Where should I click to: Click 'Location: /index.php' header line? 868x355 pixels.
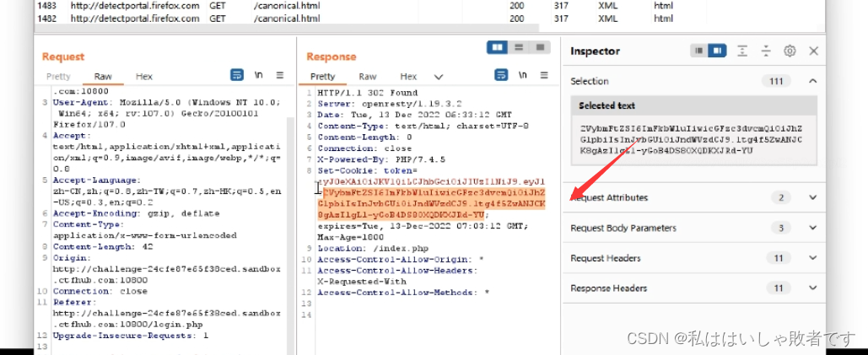(373, 248)
